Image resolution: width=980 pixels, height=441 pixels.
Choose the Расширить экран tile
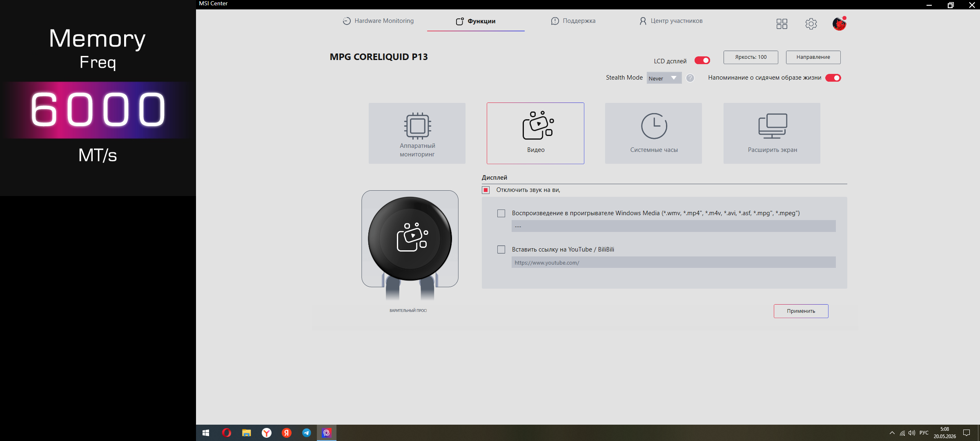[x=772, y=133]
